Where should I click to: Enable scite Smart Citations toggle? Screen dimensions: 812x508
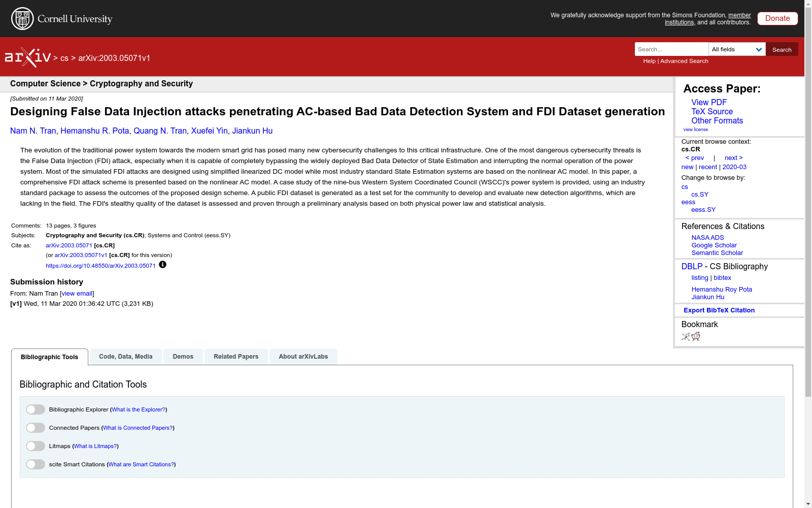pos(36,464)
